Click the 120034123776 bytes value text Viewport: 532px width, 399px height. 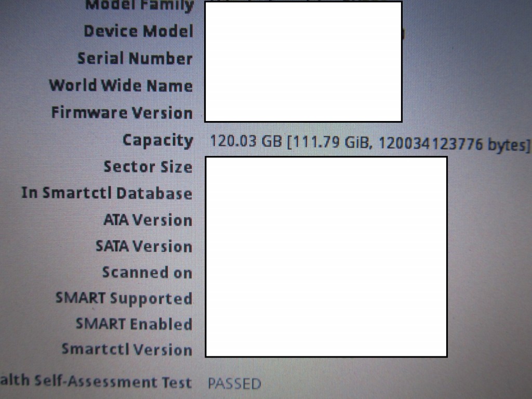click(454, 144)
